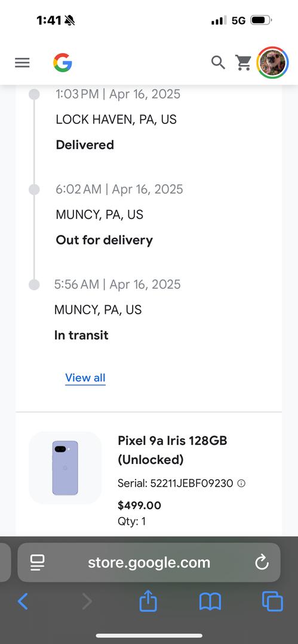Tap the Safari forward arrow

[x=87, y=602]
